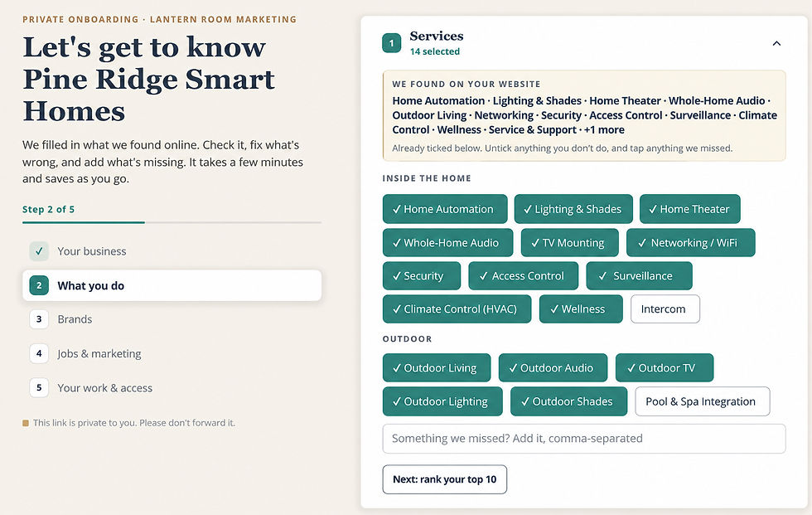Deselect Outdoor Shades chip
This screenshot has width=812, height=515.
click(x=568, y=401)
